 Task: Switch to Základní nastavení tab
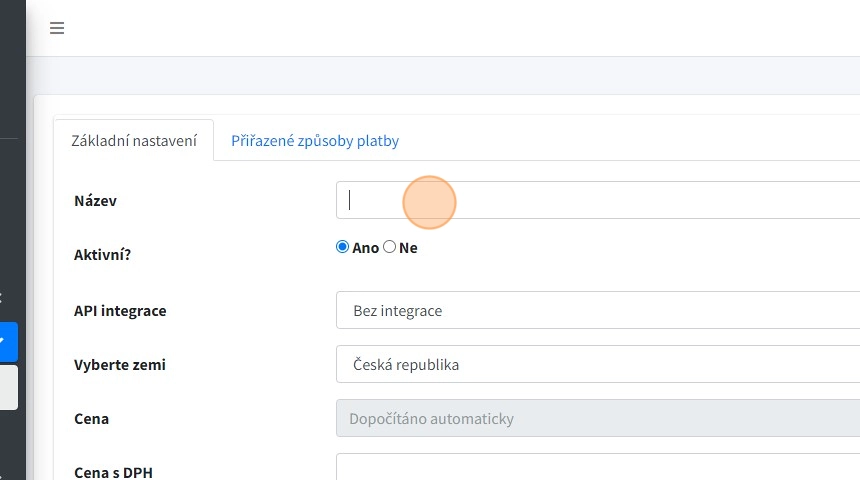click(x=134, y=141)
